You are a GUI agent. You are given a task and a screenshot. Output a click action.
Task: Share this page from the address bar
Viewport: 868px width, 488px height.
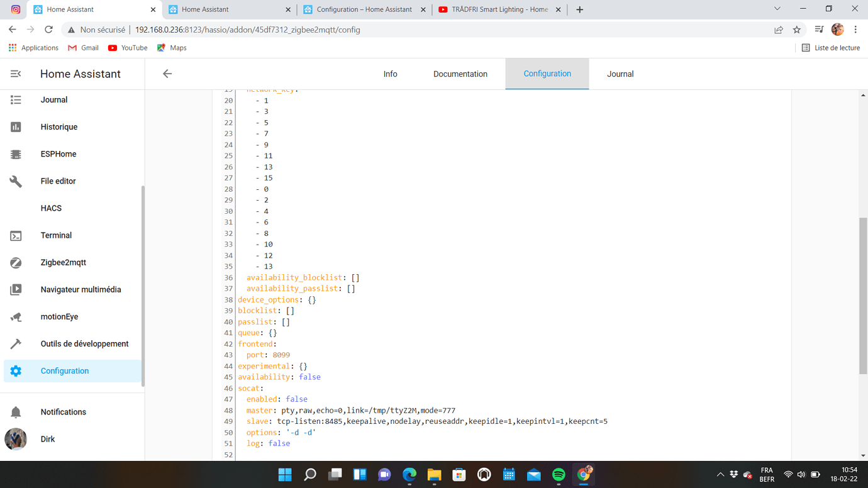(x=779, y=30)
